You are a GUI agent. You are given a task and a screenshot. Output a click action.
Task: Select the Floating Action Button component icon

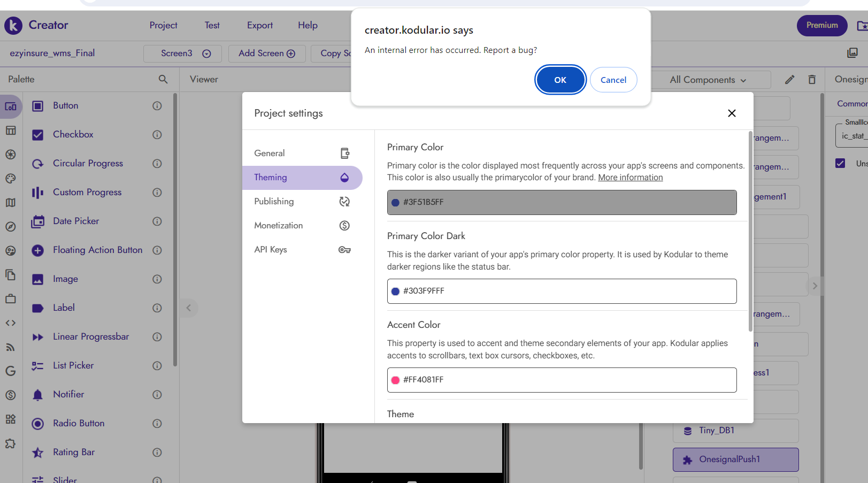[37, 250]
